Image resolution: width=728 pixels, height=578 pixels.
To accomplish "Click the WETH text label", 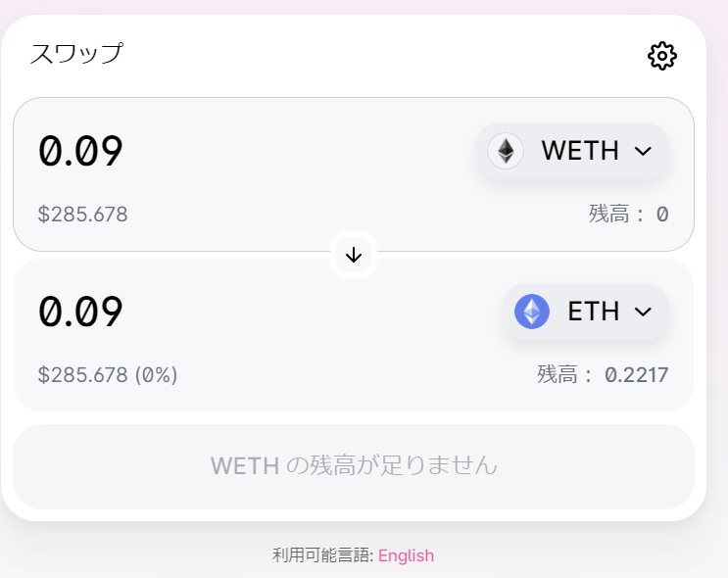I will pos(580,151).
